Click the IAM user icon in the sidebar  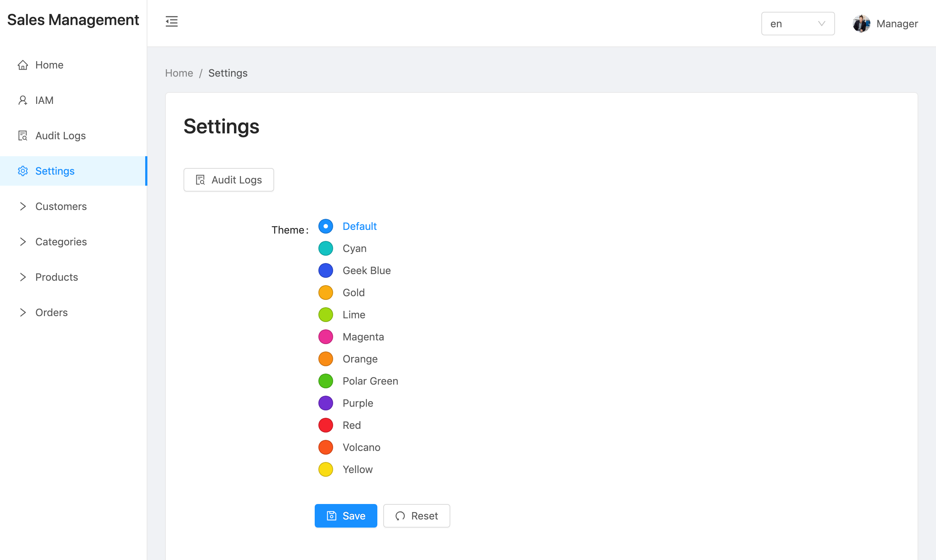tap(22, 100)
